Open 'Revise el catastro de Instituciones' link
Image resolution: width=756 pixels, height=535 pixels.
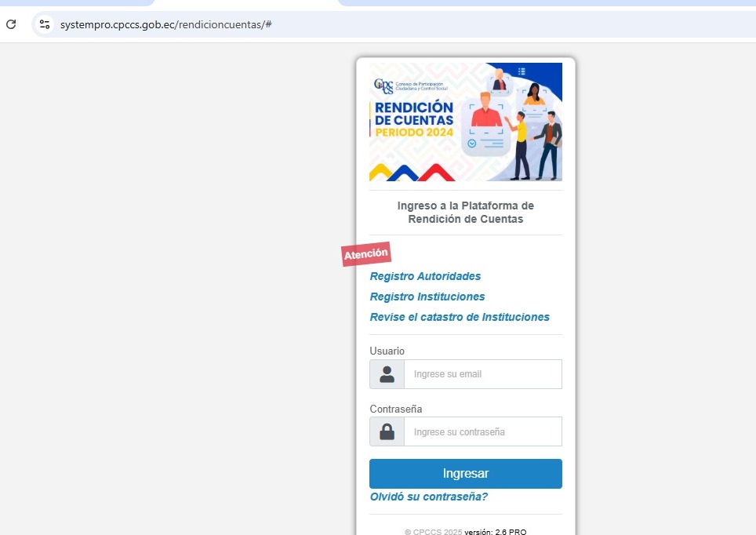point(460,317)
